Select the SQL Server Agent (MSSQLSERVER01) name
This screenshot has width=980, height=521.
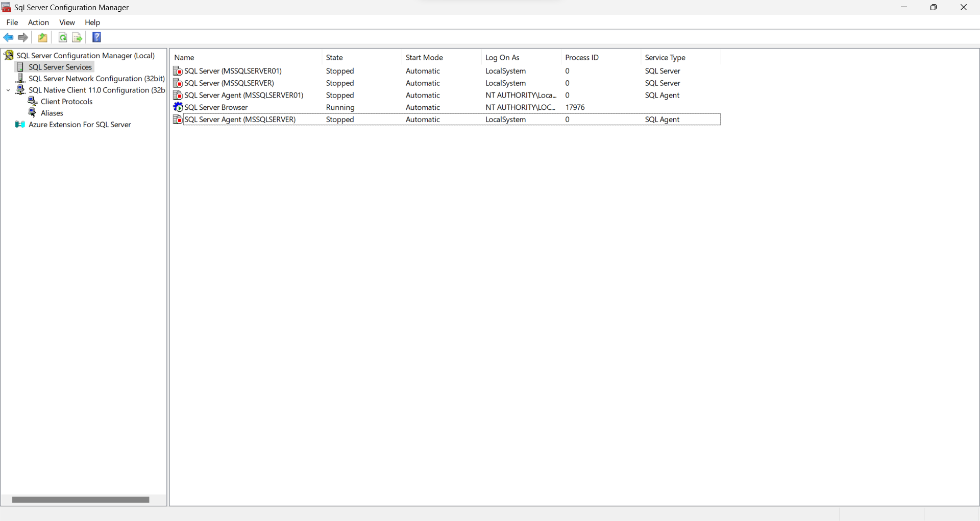pos(244,95)
